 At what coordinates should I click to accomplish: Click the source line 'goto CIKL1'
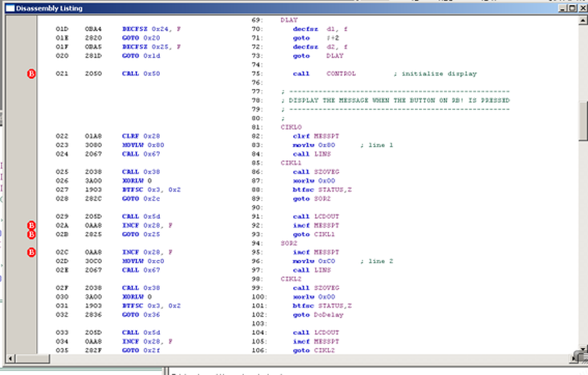(314, 235)
